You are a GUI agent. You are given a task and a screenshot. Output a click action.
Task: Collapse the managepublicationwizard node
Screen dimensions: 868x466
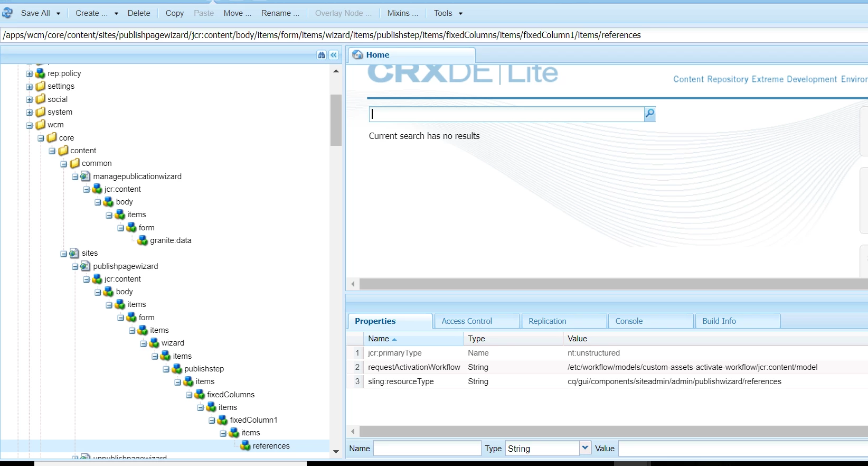click(75, 176)
